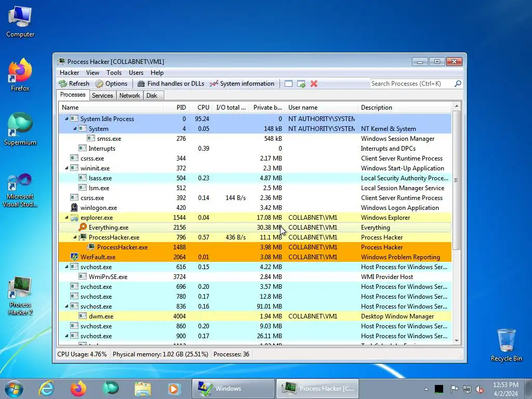Select the Recycle Bin desktop icon

(506, 345)
